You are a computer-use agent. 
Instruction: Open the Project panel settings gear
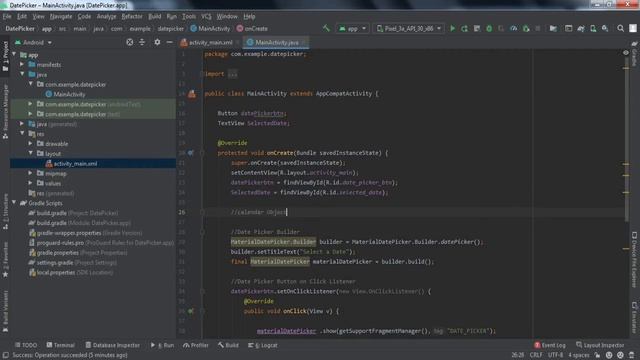coord(157,42)
